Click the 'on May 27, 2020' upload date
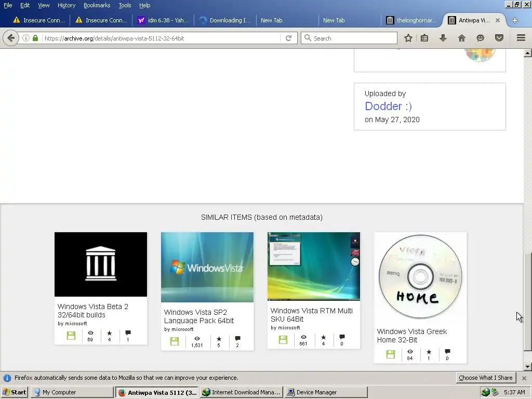Viewport: 532px width, 399px height. 392,120
